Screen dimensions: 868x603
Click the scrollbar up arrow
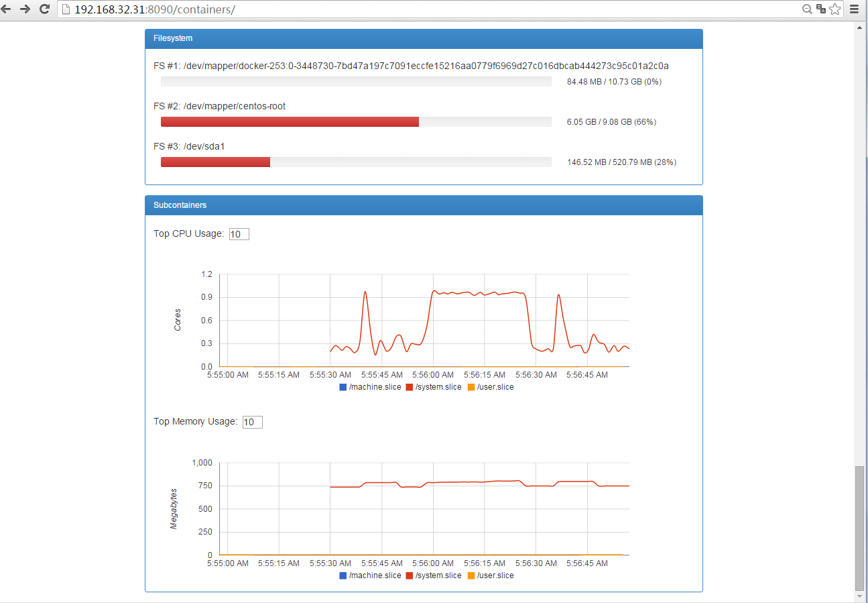coord(860,26)
